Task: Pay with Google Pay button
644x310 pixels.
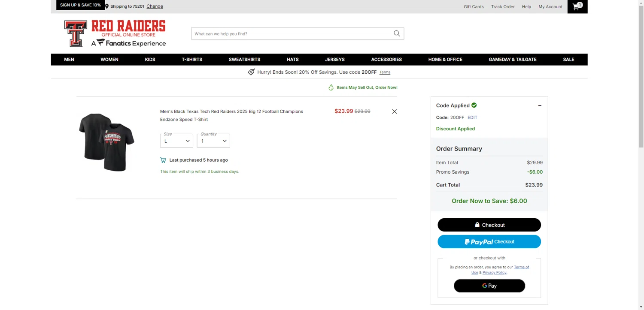Action: (489, 286)
